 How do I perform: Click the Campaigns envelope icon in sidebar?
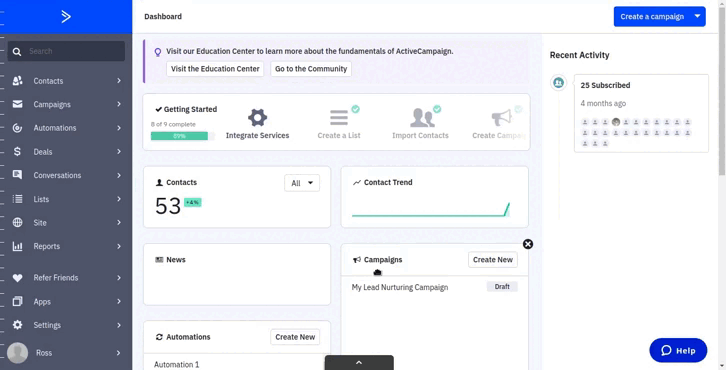(17, 104)
